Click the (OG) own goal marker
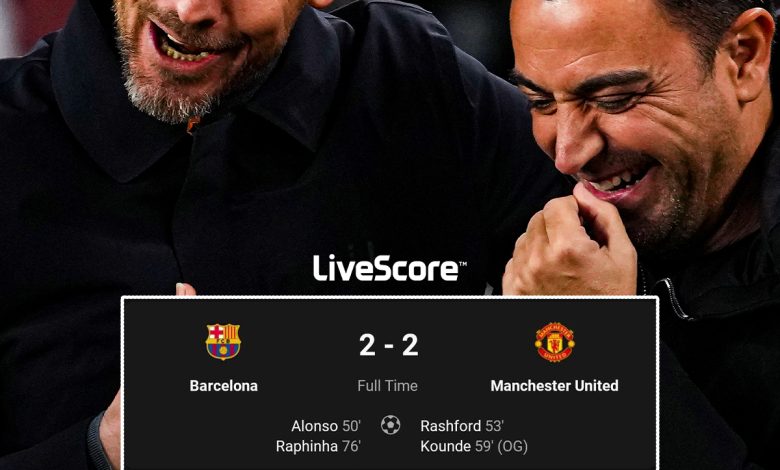The image size is (780, 470). [x=512, y=447]
